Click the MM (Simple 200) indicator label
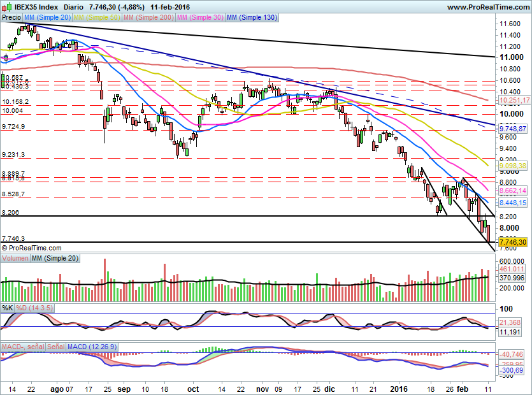Viewport: 532px width, 395px height. coord(148,17)
